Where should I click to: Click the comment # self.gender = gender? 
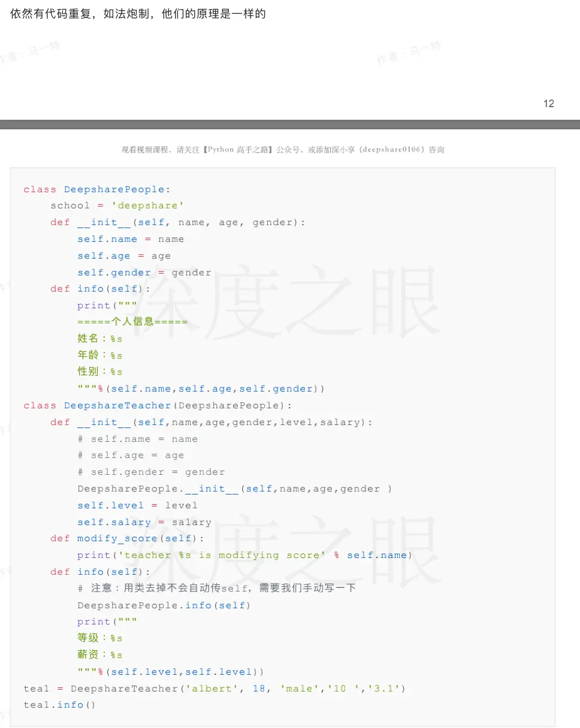tap(151, 472)
